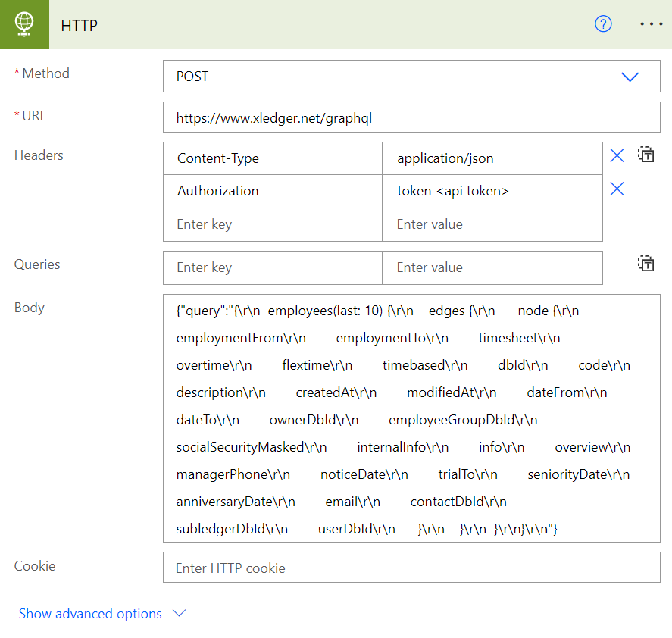This screenshot has width=672, height=638.
Task: Edit the application/json header value
Action: point(492,158)
